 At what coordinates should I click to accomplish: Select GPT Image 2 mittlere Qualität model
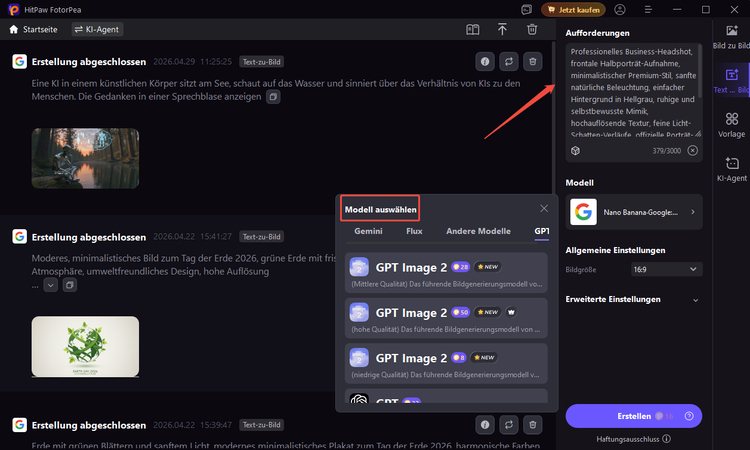click(x=446, y=273)
